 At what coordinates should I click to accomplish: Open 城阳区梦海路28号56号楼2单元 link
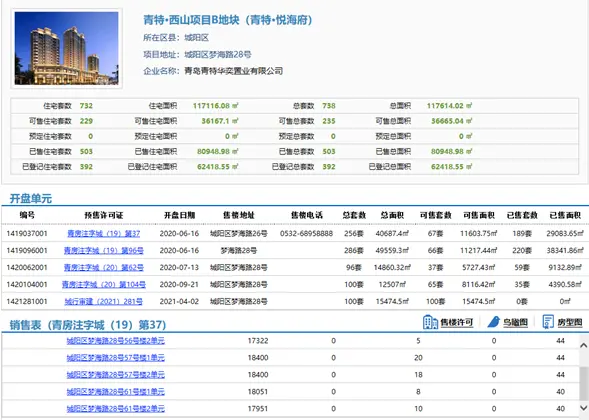click(x=116, y=341)
